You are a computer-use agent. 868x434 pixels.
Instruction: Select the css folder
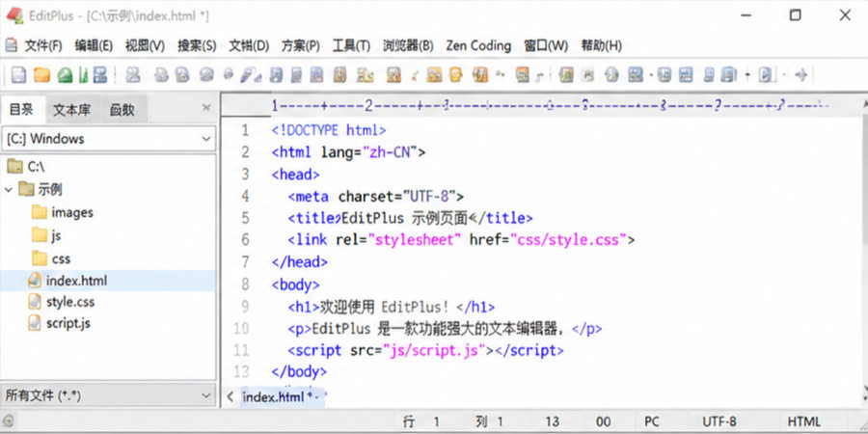coord(51,258)
